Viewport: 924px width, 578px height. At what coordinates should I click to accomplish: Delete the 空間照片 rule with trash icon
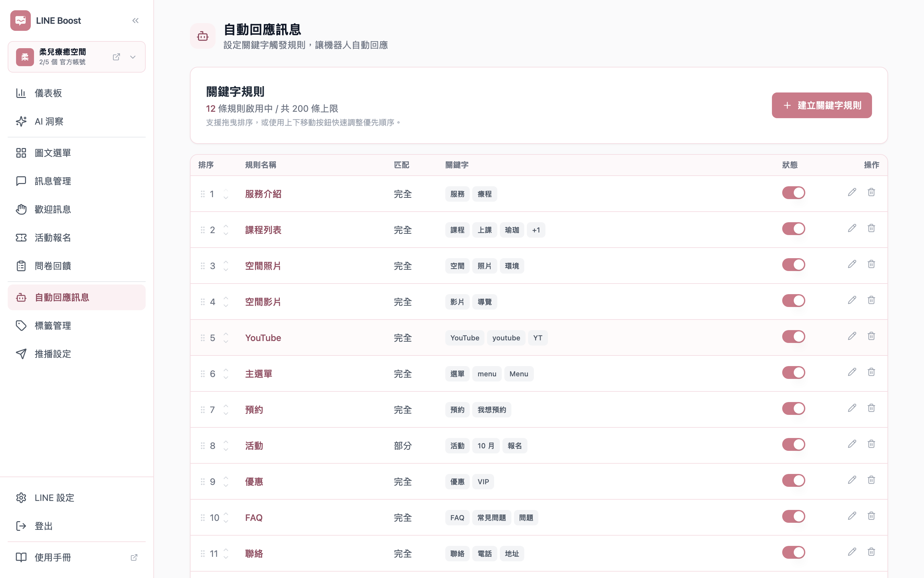[x=871, y=264]
